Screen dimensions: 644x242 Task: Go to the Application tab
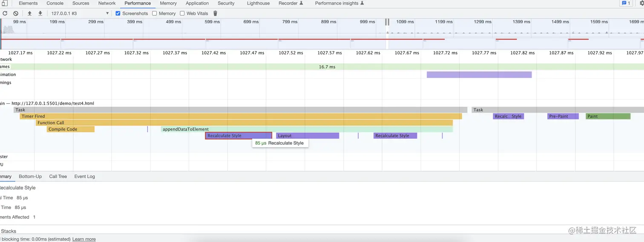(197, 3)
